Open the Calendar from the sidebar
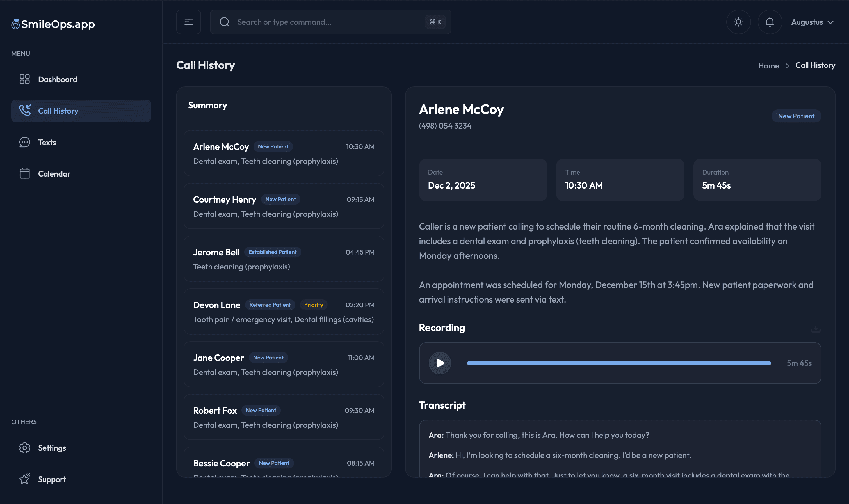Image resolution: width=849 pixels, height=504 pixels. [x=54, y=173]
